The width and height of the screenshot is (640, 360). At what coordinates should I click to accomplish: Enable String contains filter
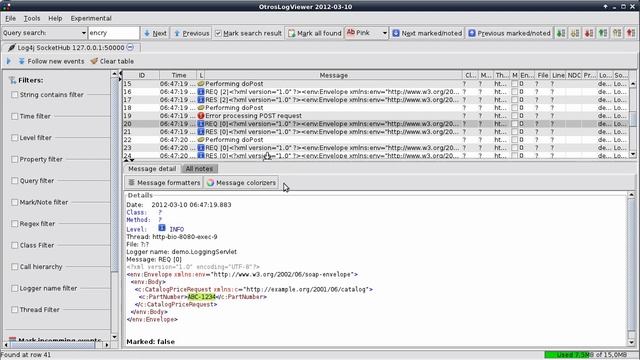pyautogui.click(x=15, y=95)
